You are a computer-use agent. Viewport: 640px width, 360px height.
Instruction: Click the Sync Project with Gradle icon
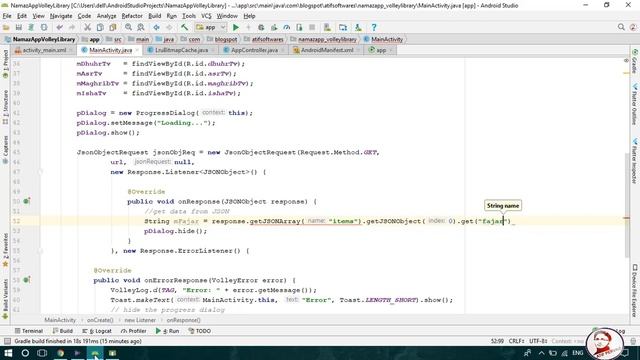click(31, 27)
